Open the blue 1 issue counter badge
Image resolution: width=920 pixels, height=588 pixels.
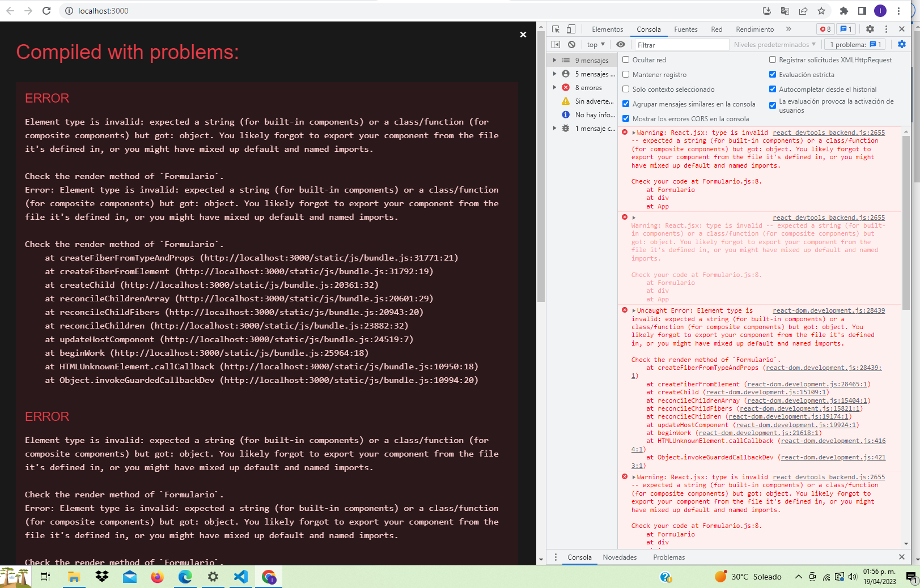(846, 29)
